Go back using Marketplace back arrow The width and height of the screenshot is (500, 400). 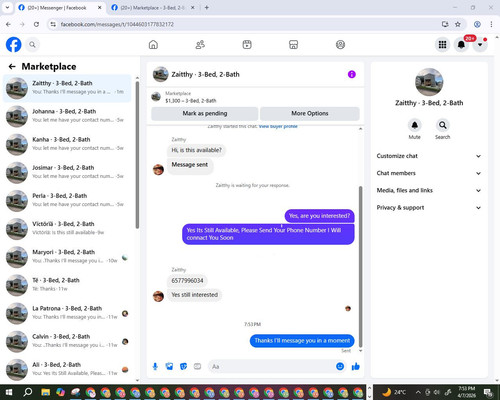click(x=12, y=67)
